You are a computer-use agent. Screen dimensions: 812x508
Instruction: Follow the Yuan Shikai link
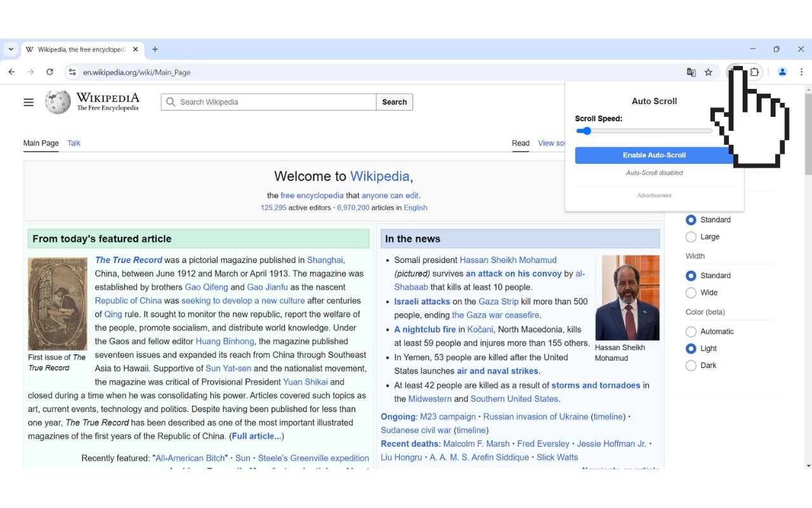point(305,382)
